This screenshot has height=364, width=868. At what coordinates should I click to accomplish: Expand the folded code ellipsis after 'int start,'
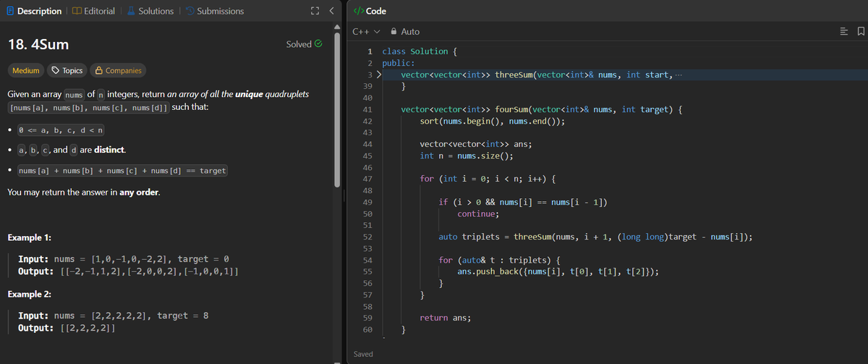pyautogui.click(x=678, y=75)
